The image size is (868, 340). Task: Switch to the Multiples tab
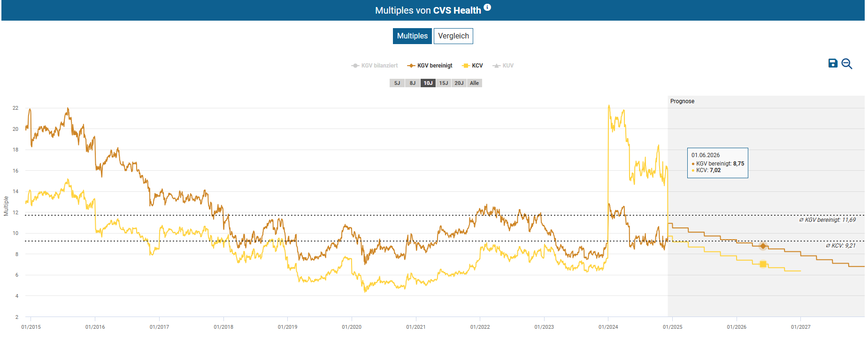(412, 36)
